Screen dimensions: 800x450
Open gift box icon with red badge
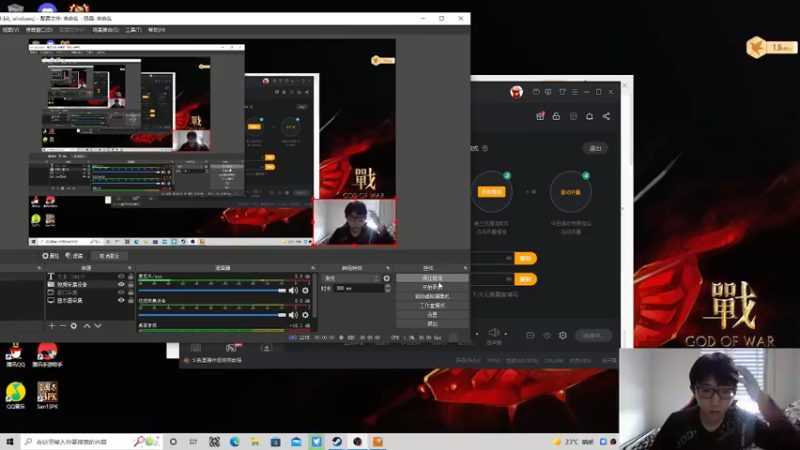(540, 116)
